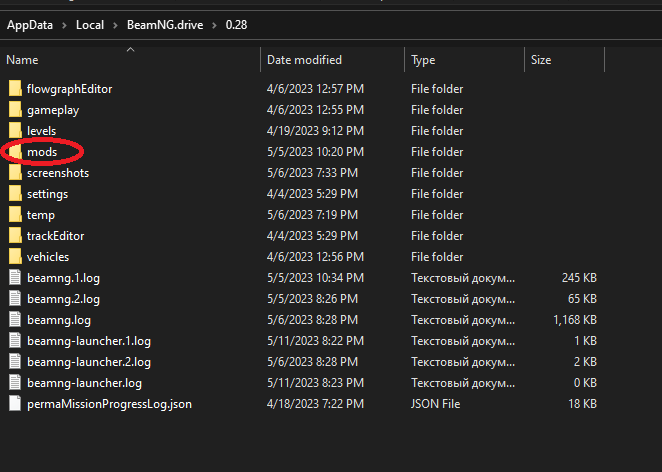Sort by the Type column header
This screenshot has width=662, height=472.
pyautogui.click(x=423, y=60)
